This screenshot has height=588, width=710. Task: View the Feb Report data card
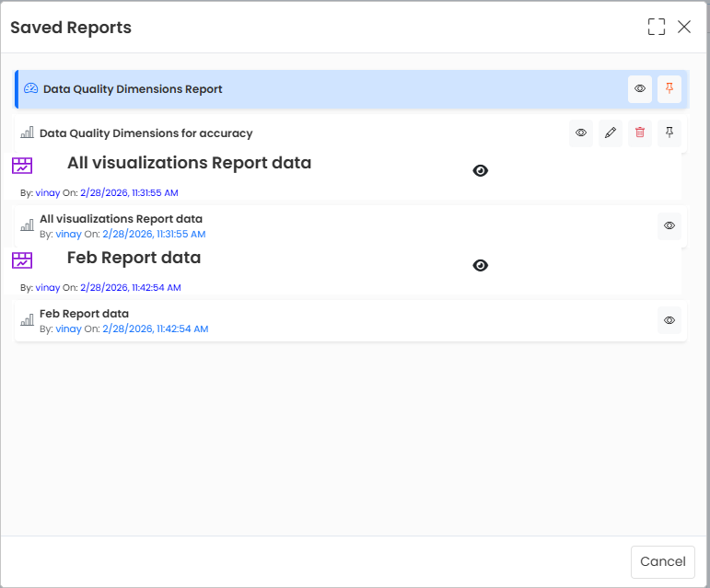(669, 320)
